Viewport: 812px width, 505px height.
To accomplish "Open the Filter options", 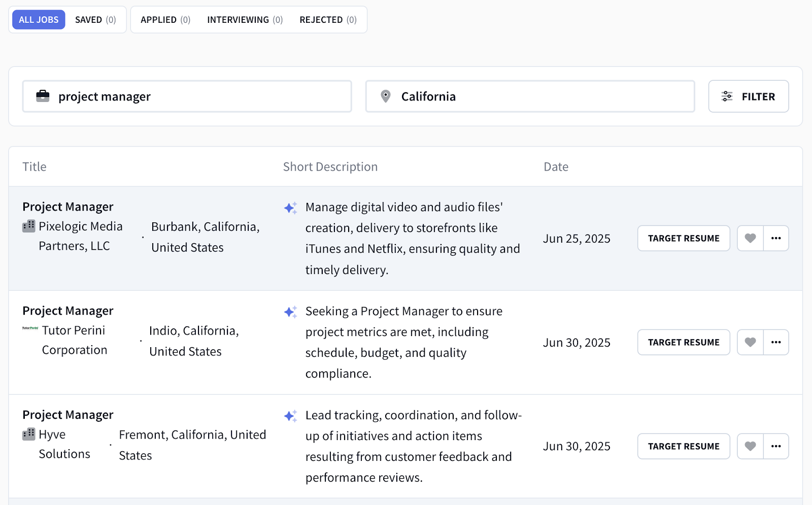I will [749, 96].
